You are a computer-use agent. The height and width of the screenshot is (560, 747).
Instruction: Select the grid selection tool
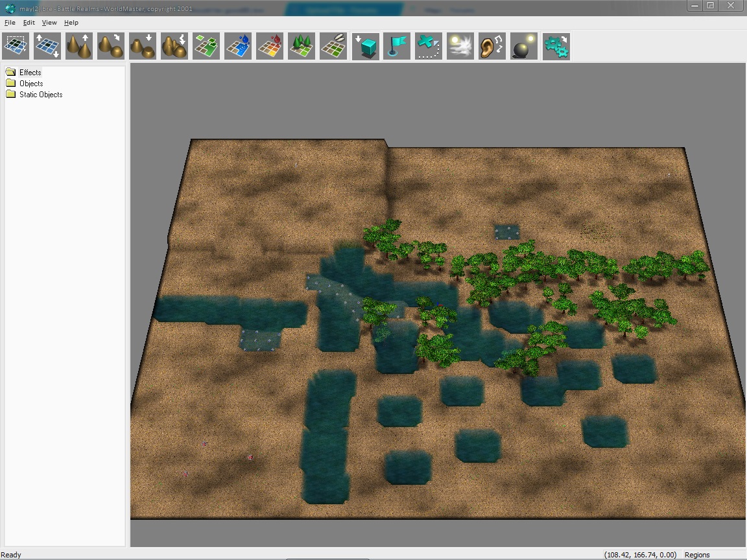point(16,46)
